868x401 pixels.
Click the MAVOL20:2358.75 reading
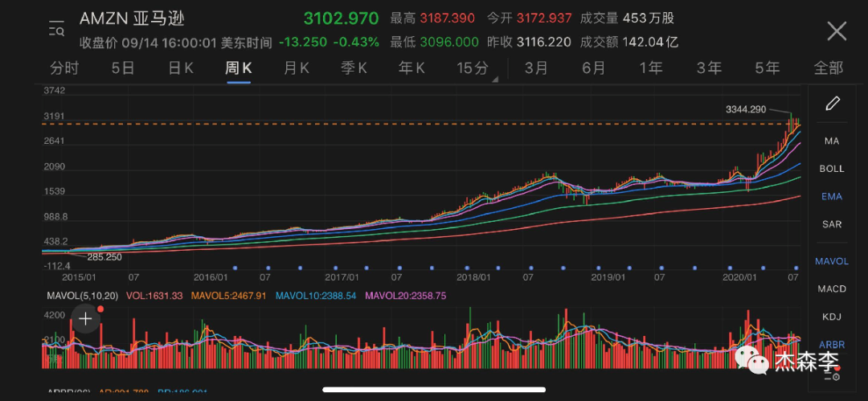click(x=405, y=296)
